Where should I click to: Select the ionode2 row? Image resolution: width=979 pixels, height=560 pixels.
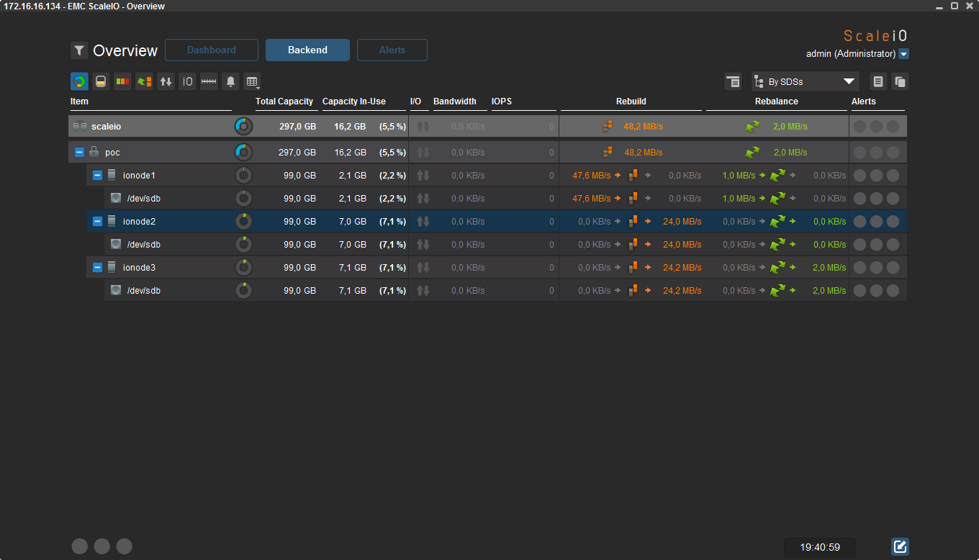pyautogui.click(x=487, y=222)
